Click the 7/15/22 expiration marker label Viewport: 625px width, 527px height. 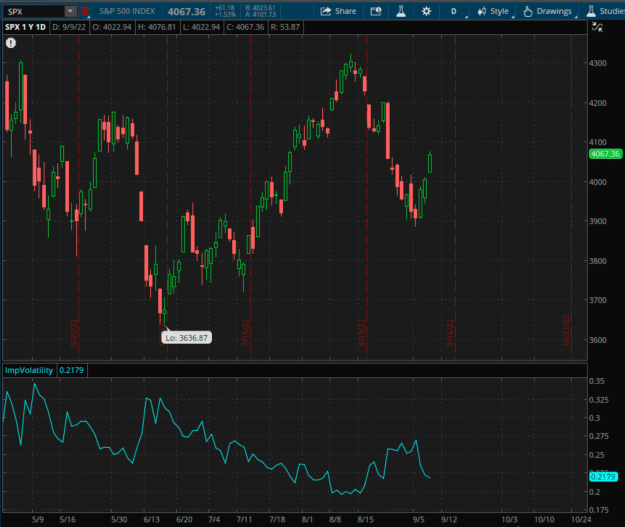(x=246, y=332)
